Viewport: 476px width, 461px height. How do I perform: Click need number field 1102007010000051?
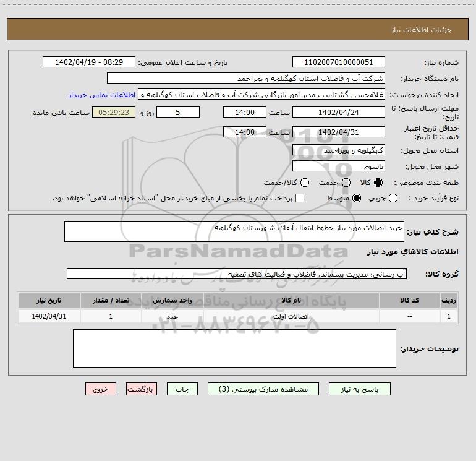click(339, 62)
